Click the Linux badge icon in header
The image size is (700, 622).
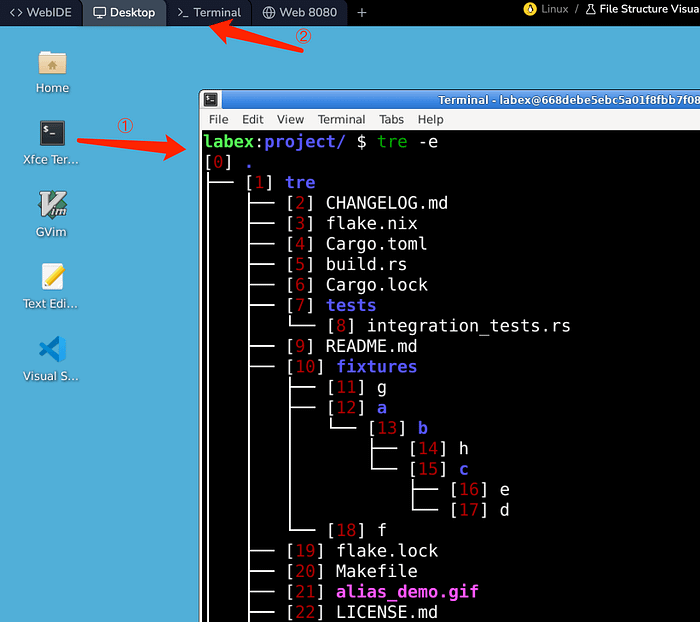529,9
